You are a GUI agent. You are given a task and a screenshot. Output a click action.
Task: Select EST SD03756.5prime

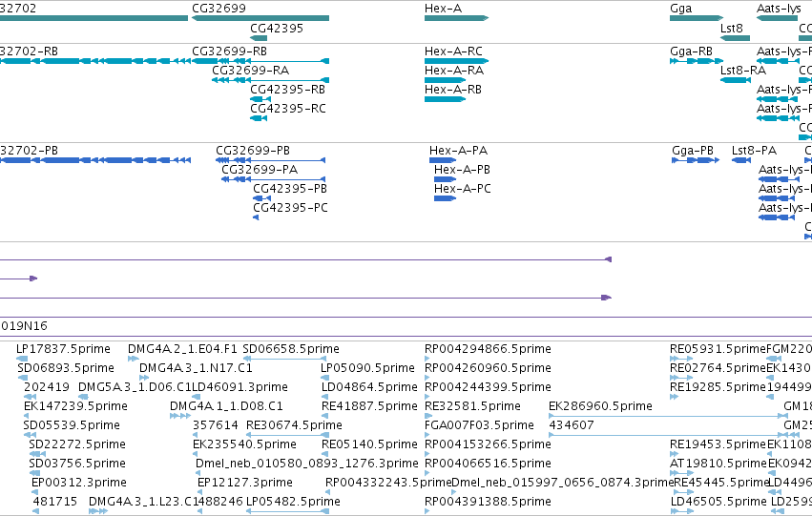77,464
